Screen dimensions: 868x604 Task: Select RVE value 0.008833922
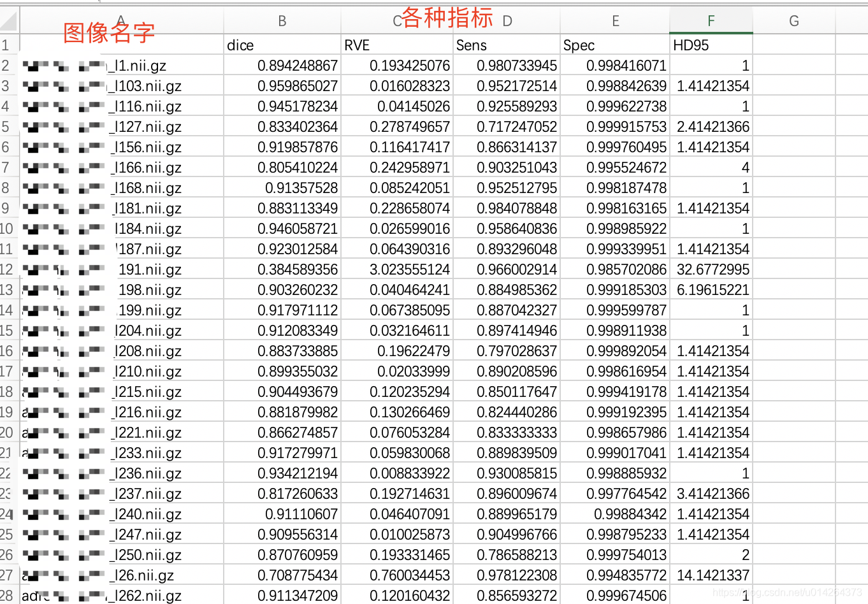397,473
